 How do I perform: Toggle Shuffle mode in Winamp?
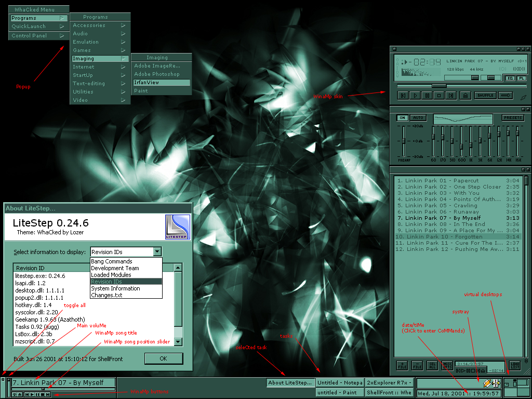485,96
